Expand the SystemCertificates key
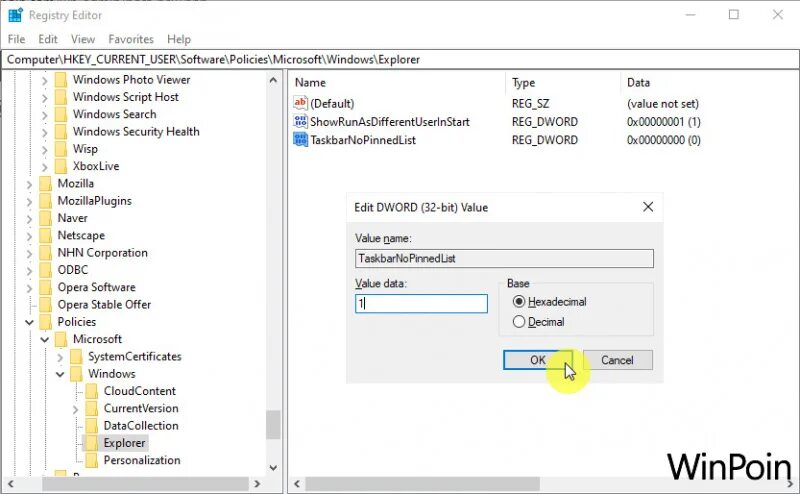 click(x=60, y=357)
